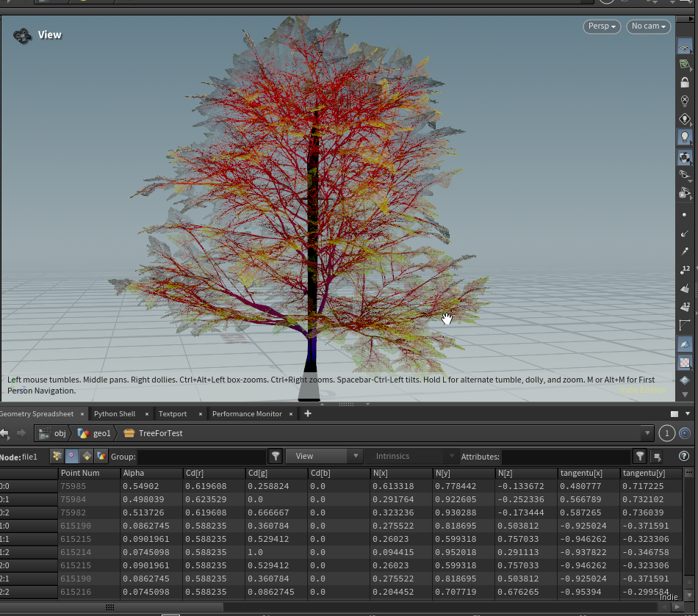This screenshot has height=616, width=698.
Task: Click the help question mark icon
Action: click(x=683, y=456)
